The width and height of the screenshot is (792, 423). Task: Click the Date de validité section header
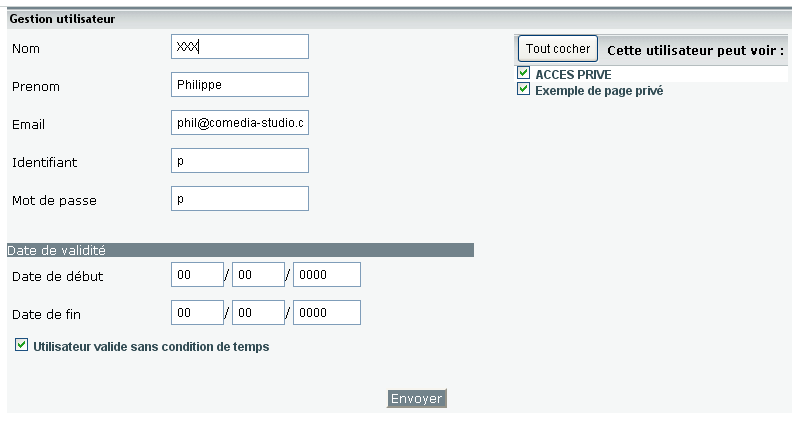[57, 250]
